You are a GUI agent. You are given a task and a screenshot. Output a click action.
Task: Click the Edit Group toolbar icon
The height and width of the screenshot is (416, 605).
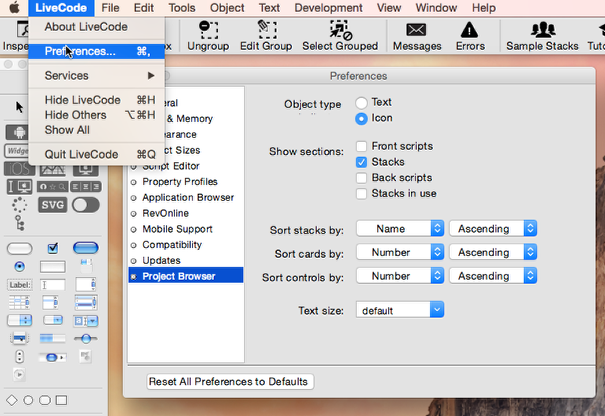[x=266, y=36]
